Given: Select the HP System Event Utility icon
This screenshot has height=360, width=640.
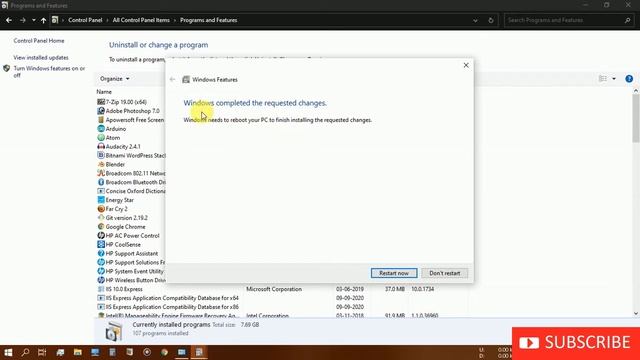Looking at the screenshot, I should tap(101, 271).
